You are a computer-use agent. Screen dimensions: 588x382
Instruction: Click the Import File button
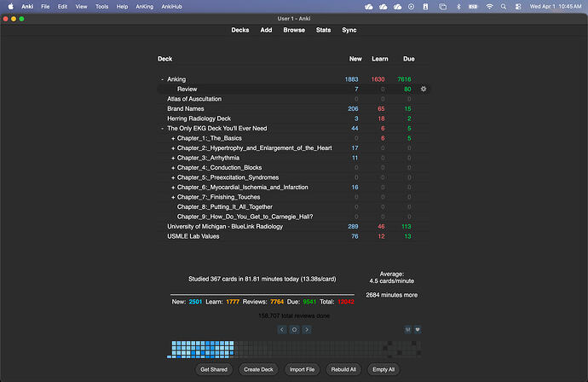pos(302,369)
